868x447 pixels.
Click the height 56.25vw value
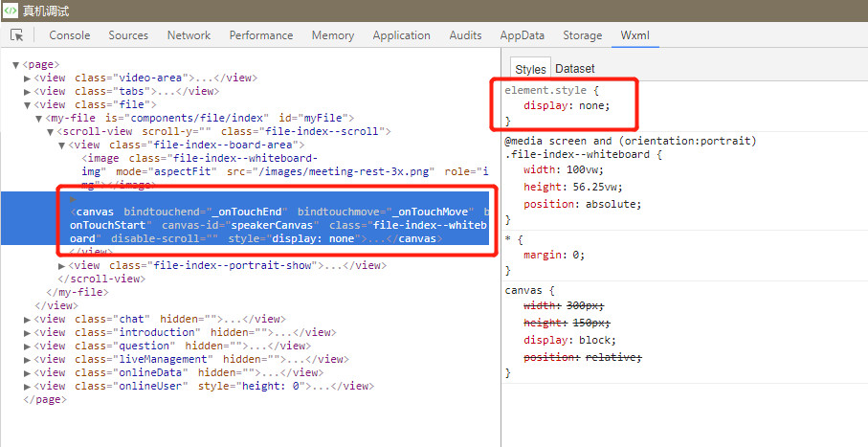[594, 187]
